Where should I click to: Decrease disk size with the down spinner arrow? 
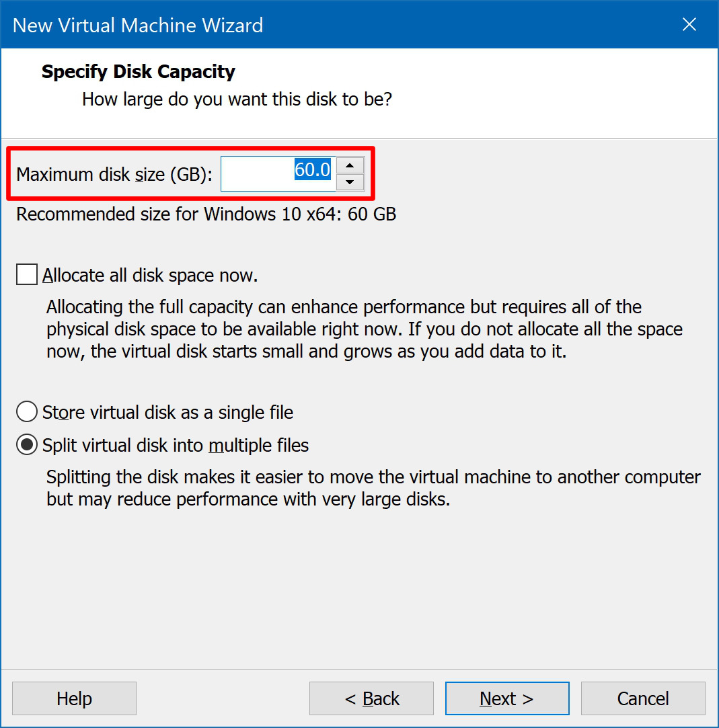(x=350, y=182)
